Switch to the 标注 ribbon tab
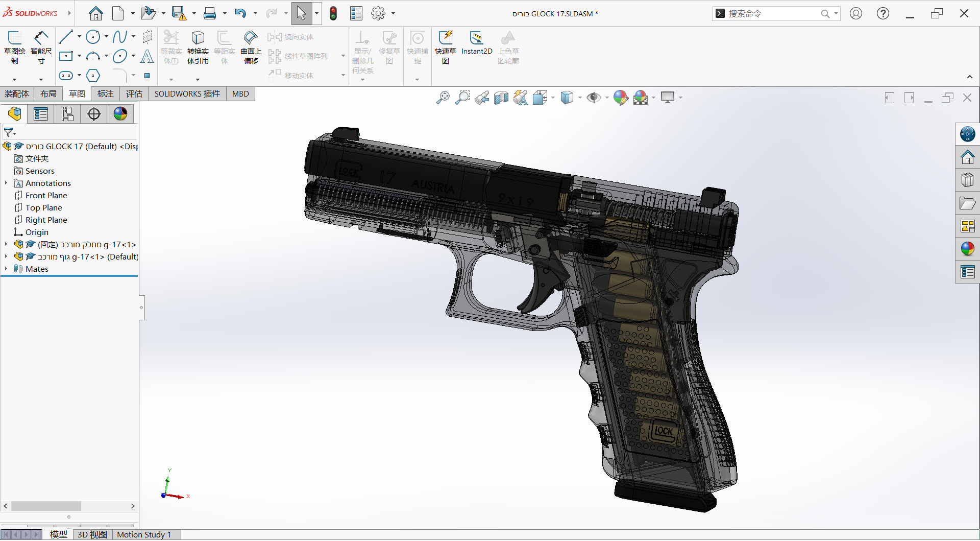 pyautogui.click(x=106, y=94)
